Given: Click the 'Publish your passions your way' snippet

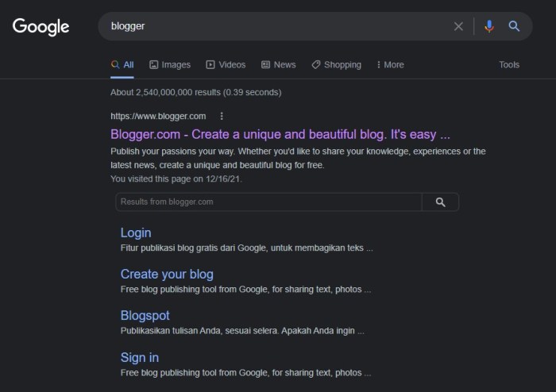Looking at the screenshot, I should 298,158.
